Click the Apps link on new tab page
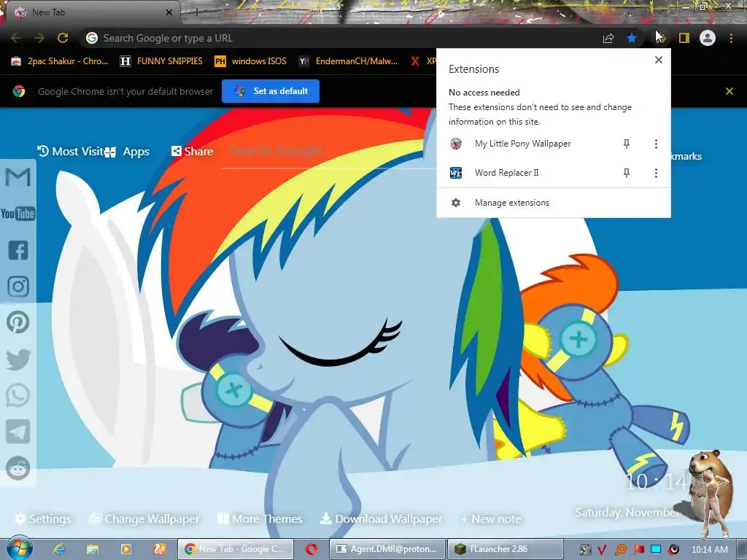The height and width of the screenshot is (560, 747). point(127,152)
